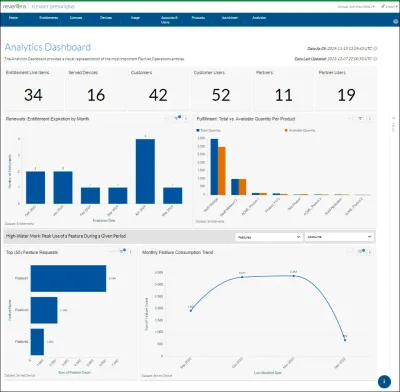The width and height of the screenshot is (400, 392).
Task: Expand the collapsed Filters side panel
Action: [x=393, y=124]
